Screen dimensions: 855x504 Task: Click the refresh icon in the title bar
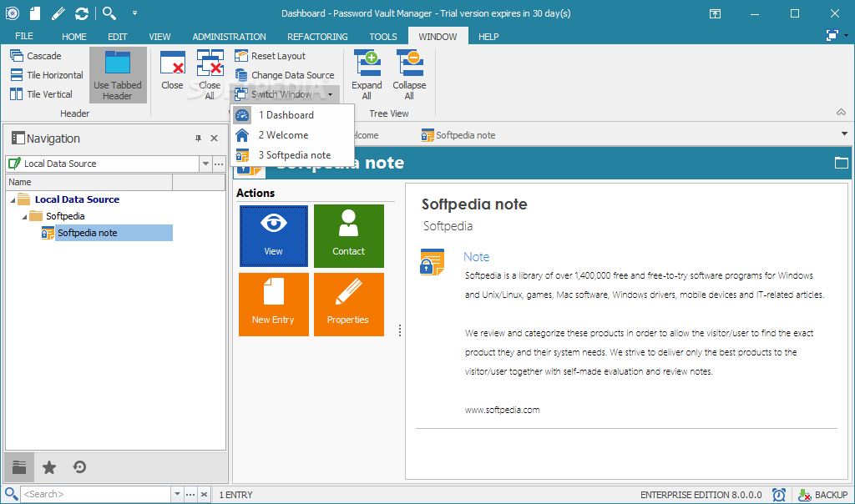[82, 13]
